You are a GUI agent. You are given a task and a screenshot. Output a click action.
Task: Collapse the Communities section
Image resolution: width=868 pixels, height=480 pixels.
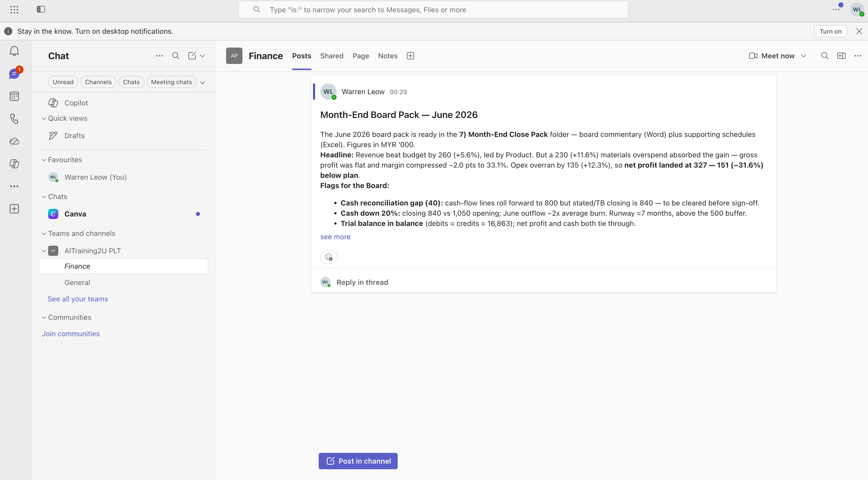(x=44, y=317)
